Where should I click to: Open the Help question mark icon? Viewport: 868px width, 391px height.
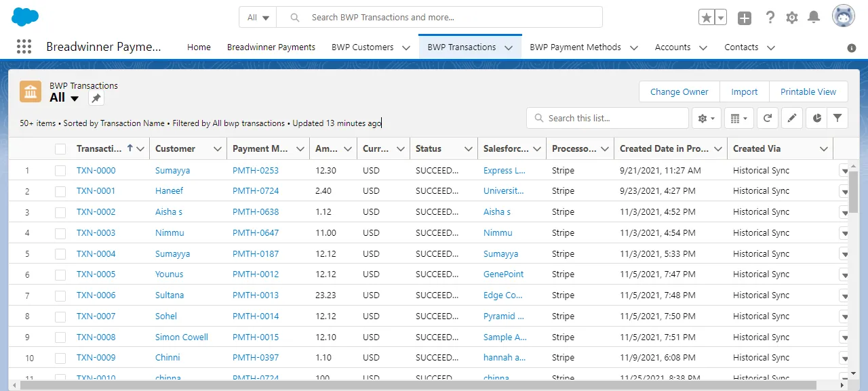point(770,18)
